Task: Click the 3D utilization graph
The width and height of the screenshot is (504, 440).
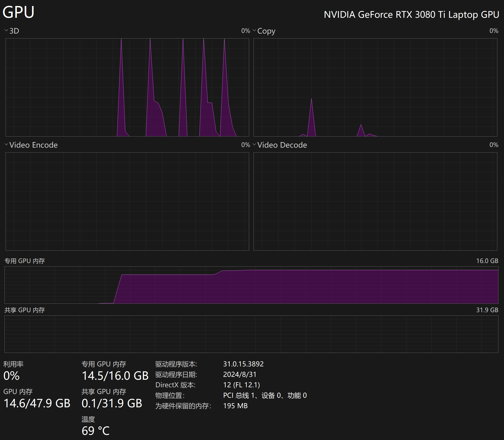Action: 127,87
